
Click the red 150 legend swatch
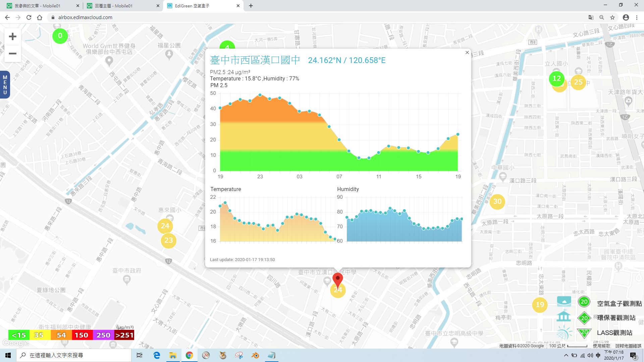click(x=82, y=335)
